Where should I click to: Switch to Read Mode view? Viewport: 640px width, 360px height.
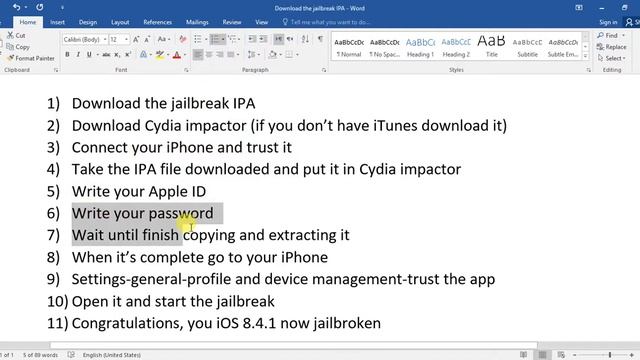523,355
